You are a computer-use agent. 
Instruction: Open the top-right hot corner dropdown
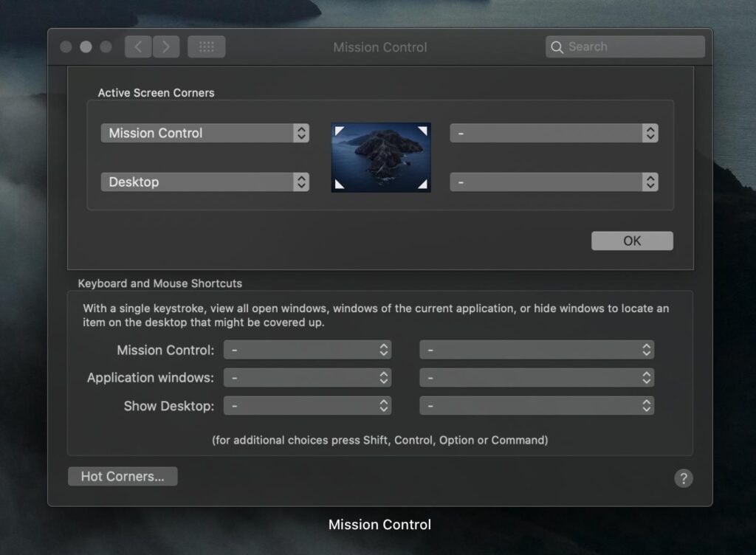[x=554, y=133]
